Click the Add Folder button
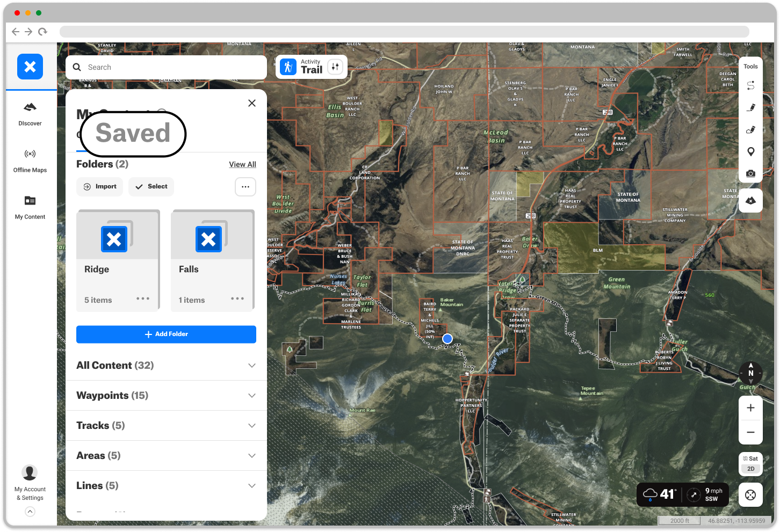 click(x=166, y=334)
